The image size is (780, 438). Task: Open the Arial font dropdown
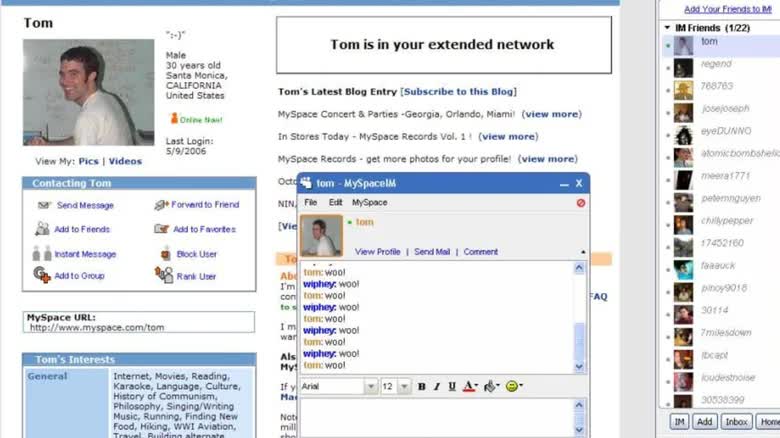click(370, 386)
